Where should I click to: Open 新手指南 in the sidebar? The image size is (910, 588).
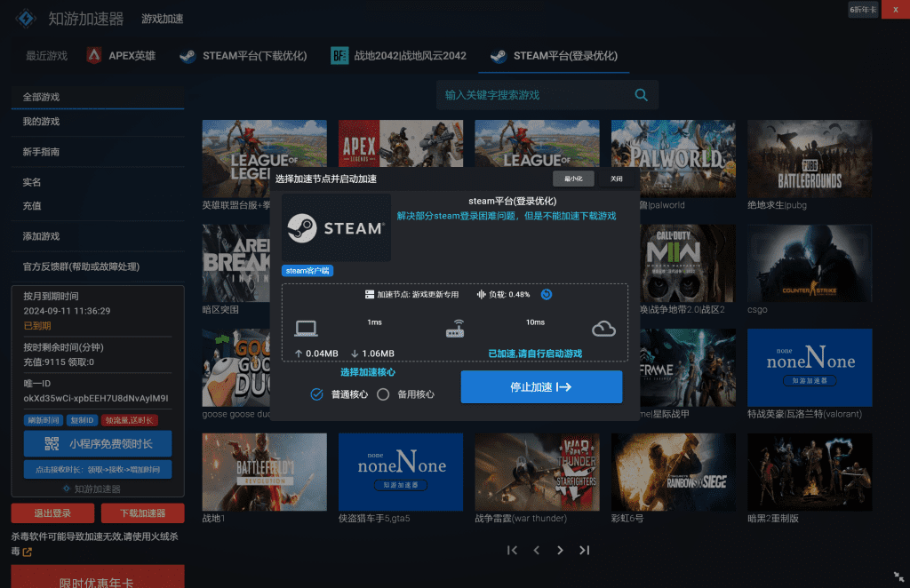[98, 152]
